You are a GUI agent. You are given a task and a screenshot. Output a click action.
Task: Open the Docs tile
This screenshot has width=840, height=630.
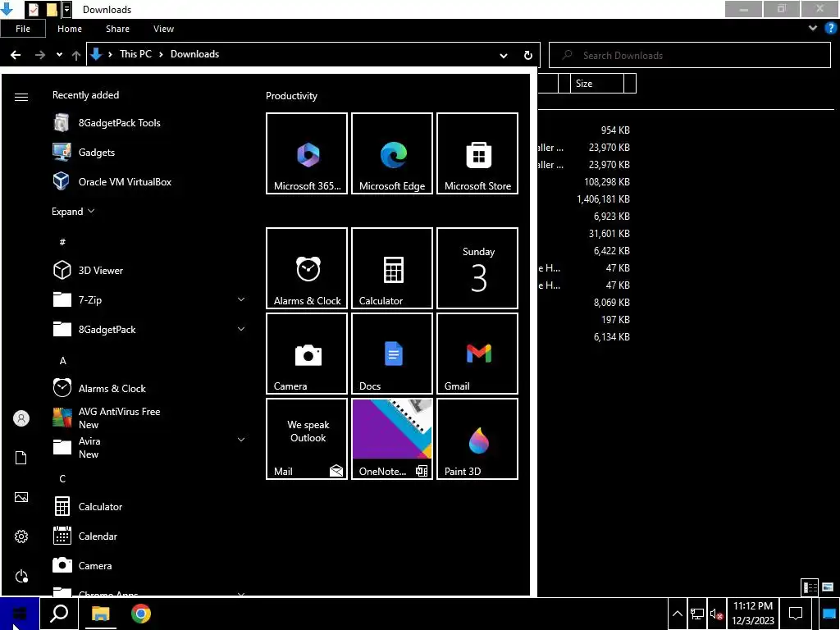[391, 354]
